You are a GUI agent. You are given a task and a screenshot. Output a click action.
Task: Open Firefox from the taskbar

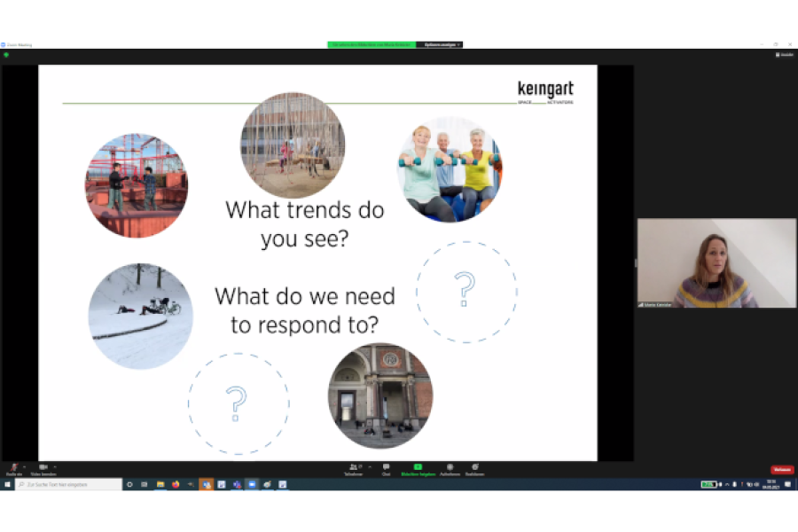coord(176,484)
